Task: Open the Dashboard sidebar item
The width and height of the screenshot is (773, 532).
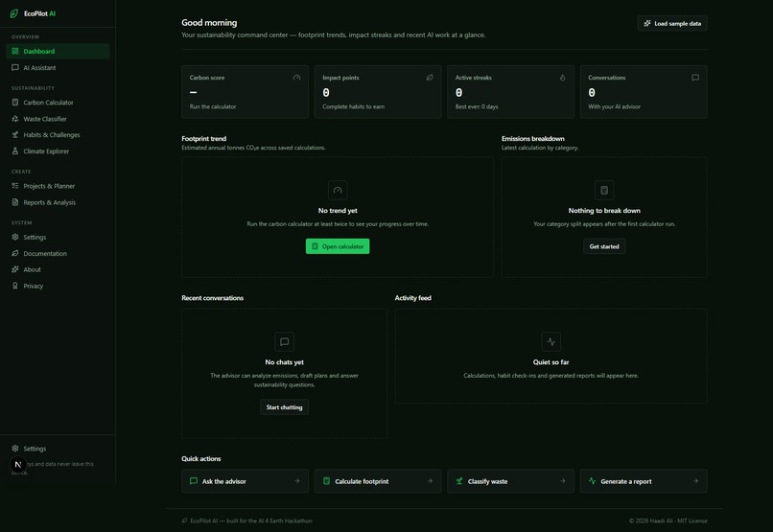Action: click(x=58, y=51)
